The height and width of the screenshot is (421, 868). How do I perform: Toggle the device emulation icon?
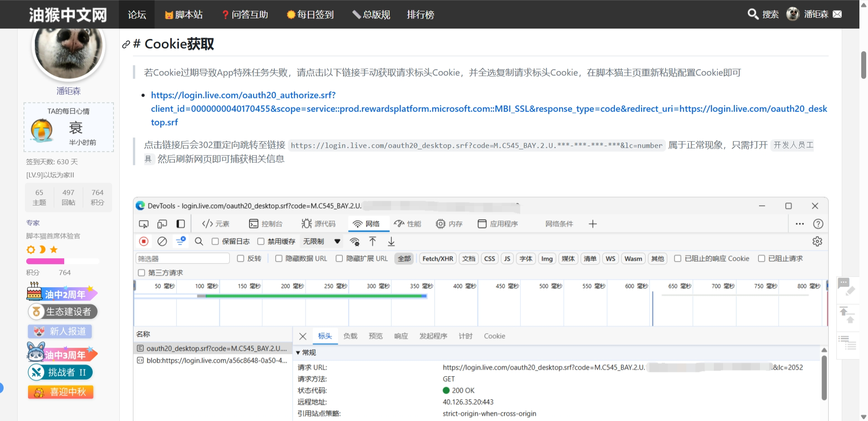click(x=162, y=224)
